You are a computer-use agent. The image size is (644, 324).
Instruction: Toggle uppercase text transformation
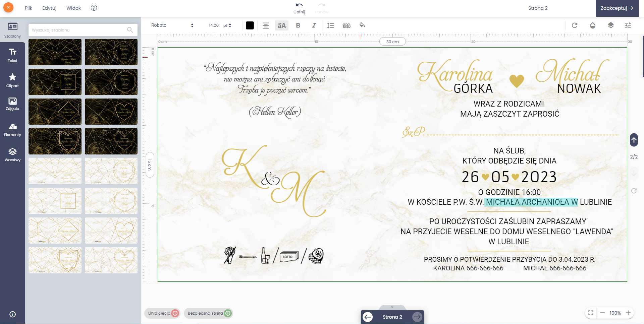tap(282, 25)
